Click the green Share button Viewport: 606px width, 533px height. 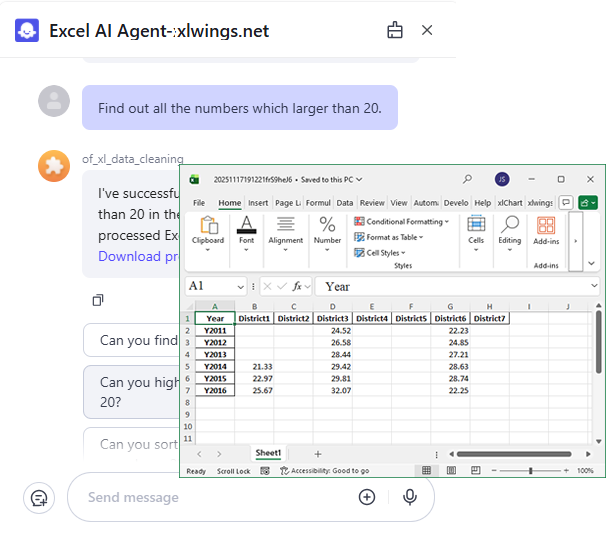pos(588,203)
